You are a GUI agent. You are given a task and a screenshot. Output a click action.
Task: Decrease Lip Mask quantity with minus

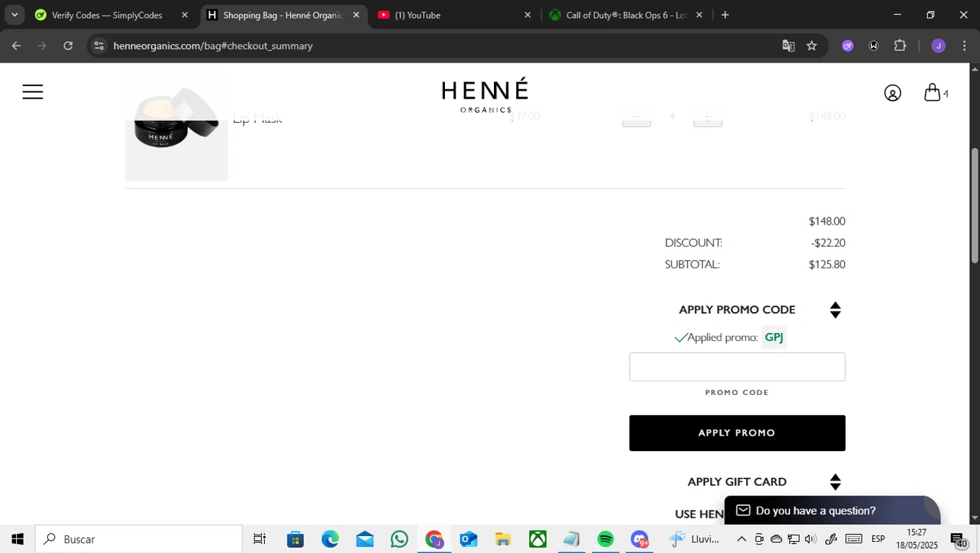tap(636, 118)
